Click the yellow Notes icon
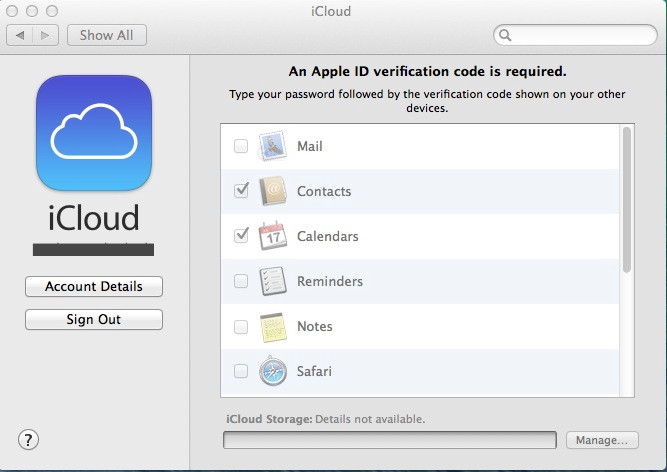This screenshot has width=667, height=472. 273,327
